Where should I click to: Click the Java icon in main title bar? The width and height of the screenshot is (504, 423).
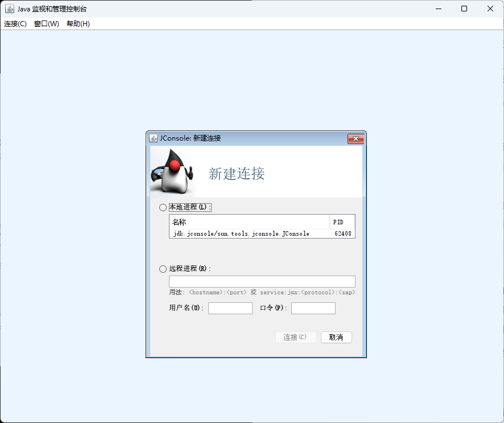(x=10, y=9)
